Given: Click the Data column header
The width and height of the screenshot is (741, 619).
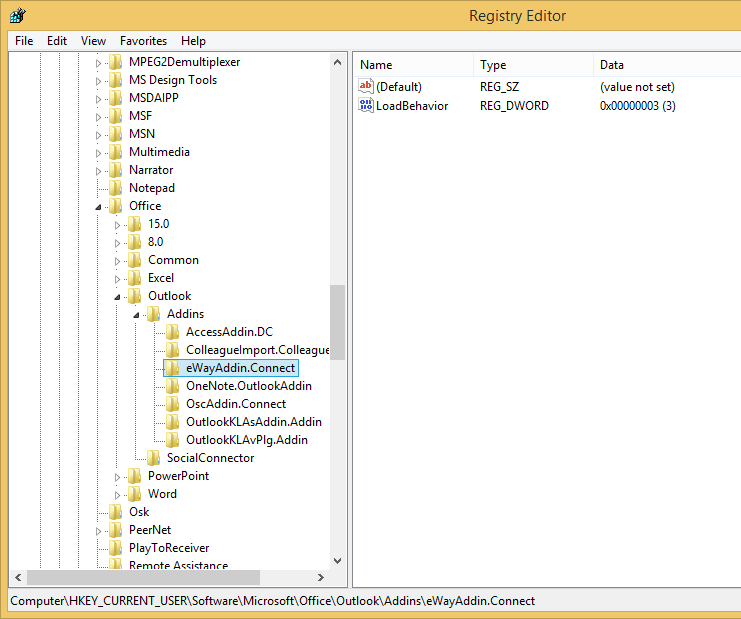Looking at the screenshot, I should (667, 65).
